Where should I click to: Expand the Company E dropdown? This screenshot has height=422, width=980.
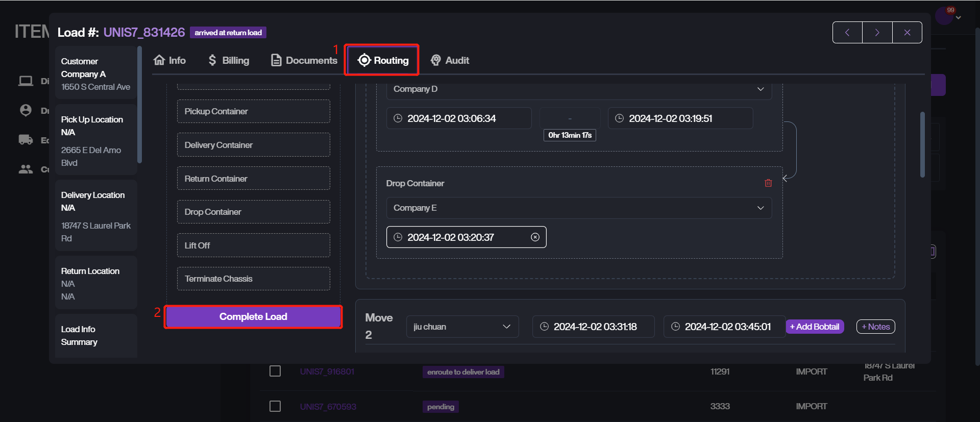click(760, 208)
